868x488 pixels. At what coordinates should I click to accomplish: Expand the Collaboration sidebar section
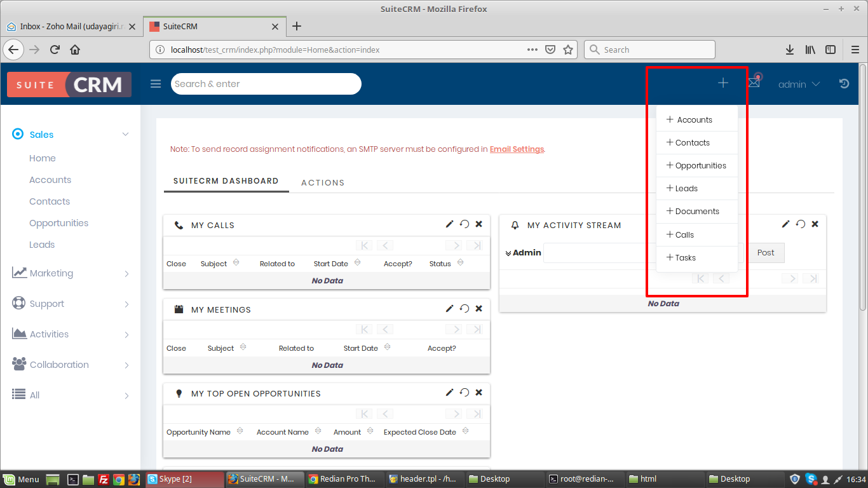126,365
